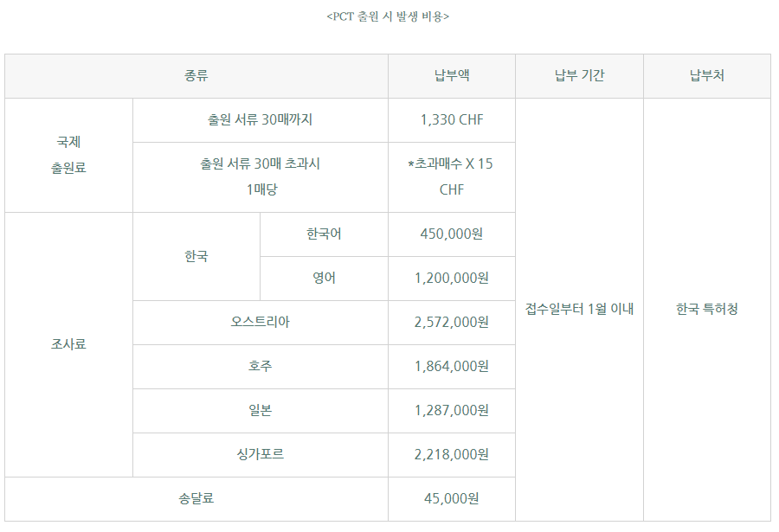The height and width of the screenshot is (532, 779).
Task: Click the 출원 서류 30매까지 row label
Action: 261,120
